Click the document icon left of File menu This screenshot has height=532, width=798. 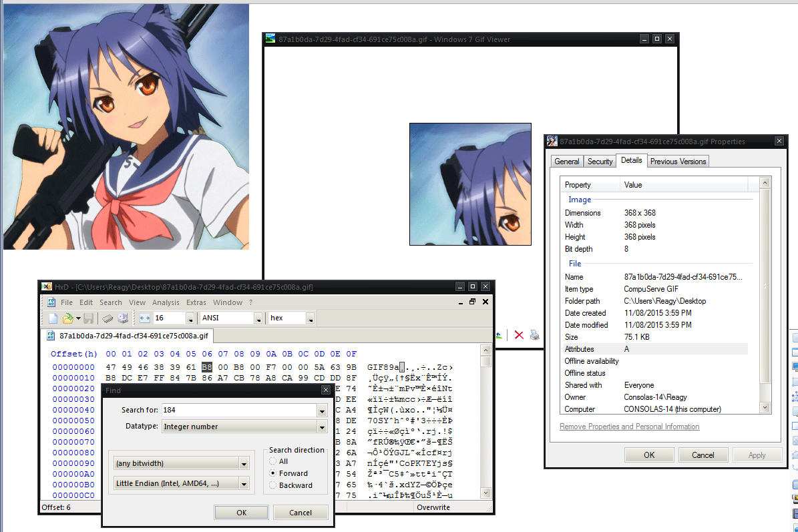pos(51,302)
